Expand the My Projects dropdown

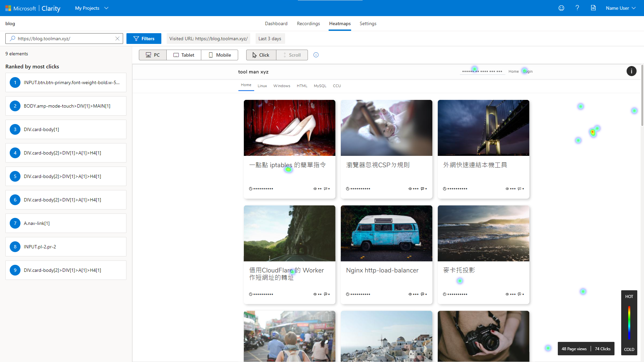(x=92, y=8)
